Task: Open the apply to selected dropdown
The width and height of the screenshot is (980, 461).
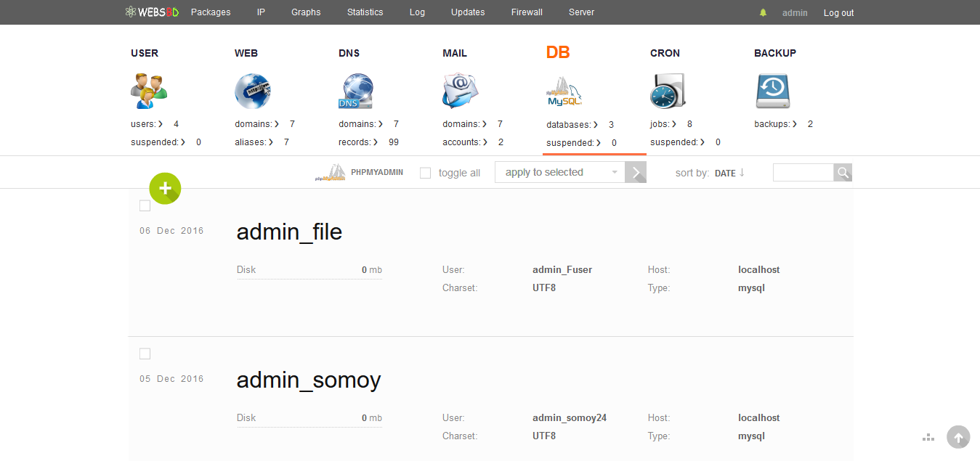Action: 559,172
